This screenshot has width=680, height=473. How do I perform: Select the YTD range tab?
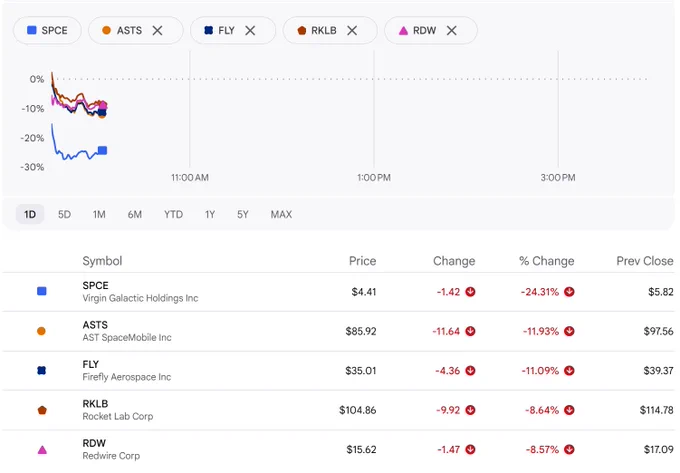tap(173, 215)
